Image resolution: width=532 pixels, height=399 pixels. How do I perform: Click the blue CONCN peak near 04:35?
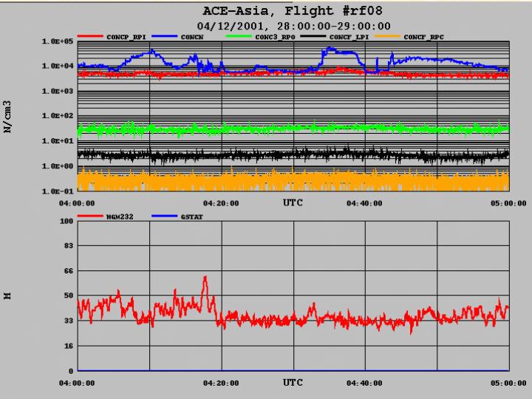point(330,50)
